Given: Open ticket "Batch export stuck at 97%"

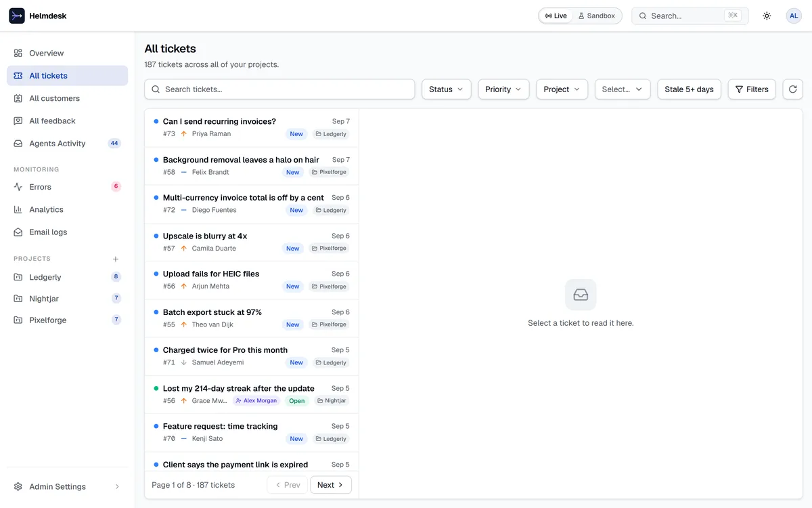Looking at the screenshot, I should [x=252, y=318].
